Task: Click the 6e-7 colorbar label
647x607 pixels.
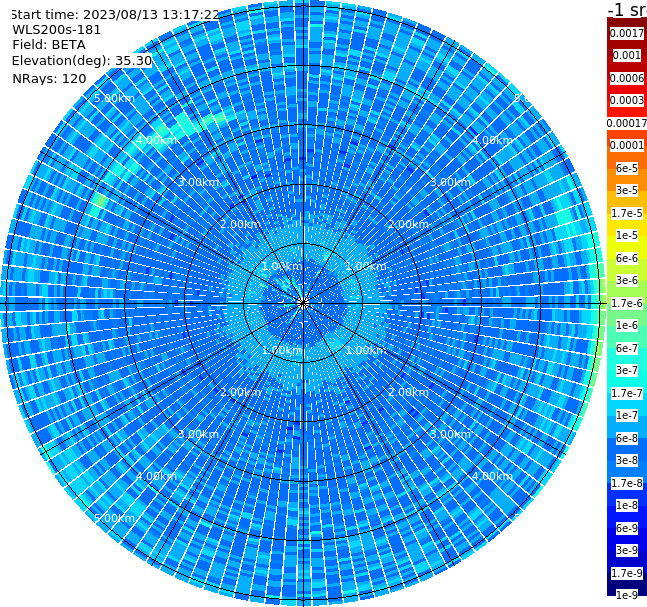Action: tap(627, 348)
